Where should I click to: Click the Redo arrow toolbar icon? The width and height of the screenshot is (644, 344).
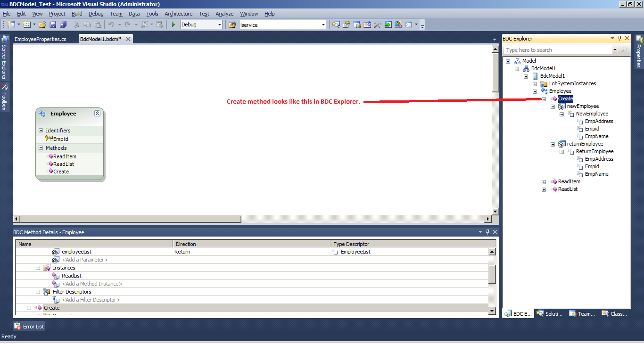point(128,25)
